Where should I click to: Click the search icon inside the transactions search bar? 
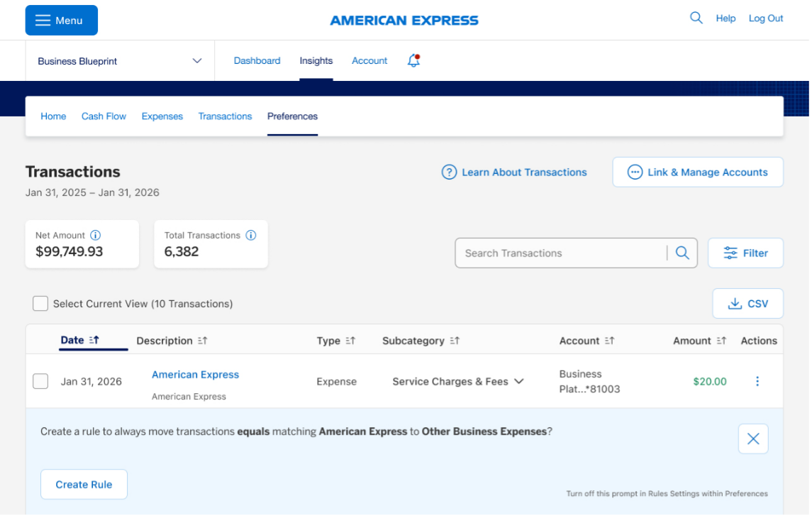(682, 253)
